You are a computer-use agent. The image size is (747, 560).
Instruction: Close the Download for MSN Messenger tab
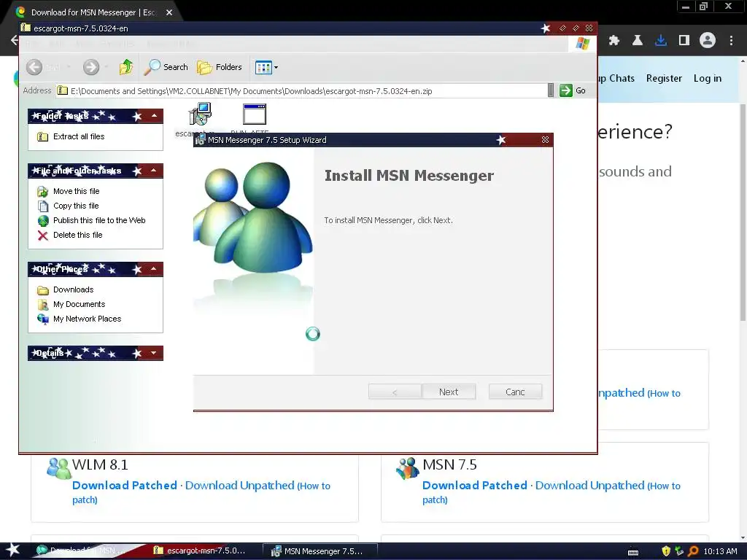pos(169,12)
